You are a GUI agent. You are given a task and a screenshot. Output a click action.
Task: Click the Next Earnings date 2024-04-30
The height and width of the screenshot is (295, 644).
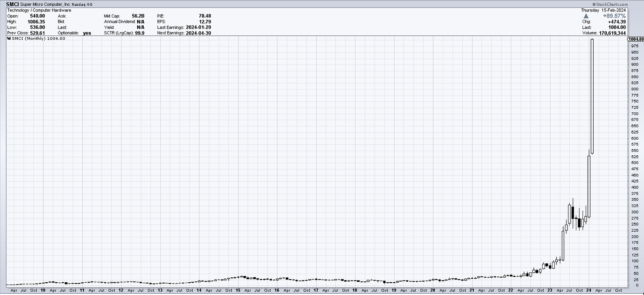(x=198, y=33)
